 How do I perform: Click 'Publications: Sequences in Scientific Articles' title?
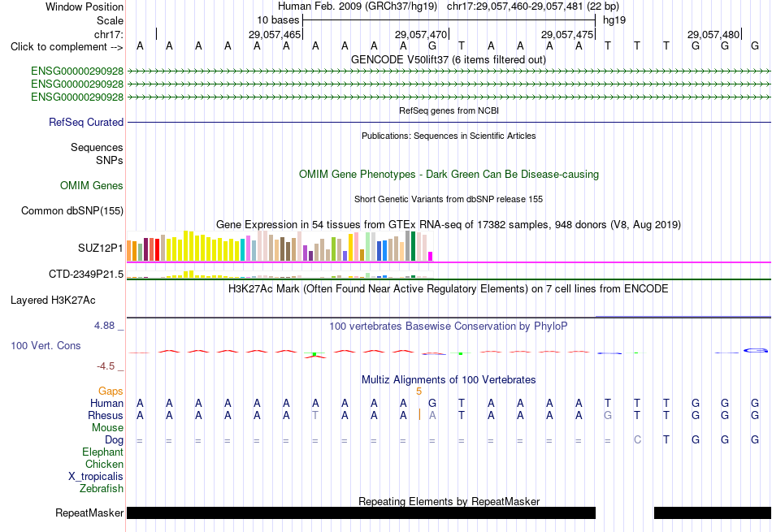coord(449,136)
